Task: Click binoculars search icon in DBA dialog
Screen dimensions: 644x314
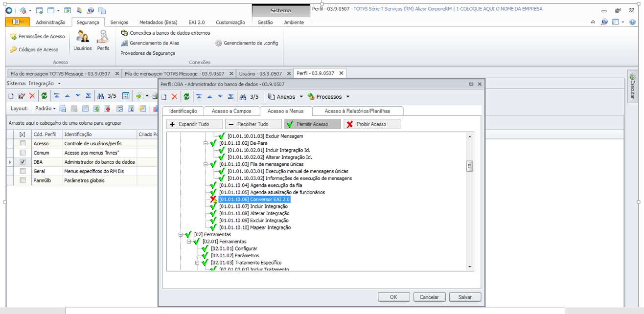Action: 243,97
